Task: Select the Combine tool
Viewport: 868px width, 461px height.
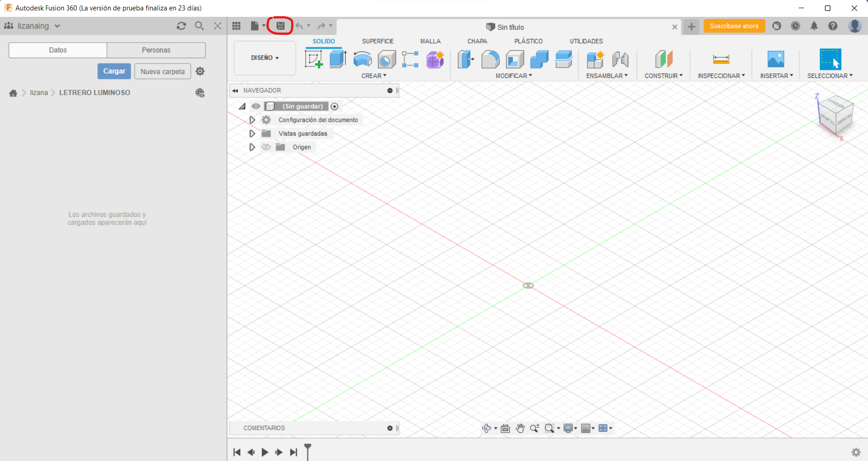Action: coord(539,59)
